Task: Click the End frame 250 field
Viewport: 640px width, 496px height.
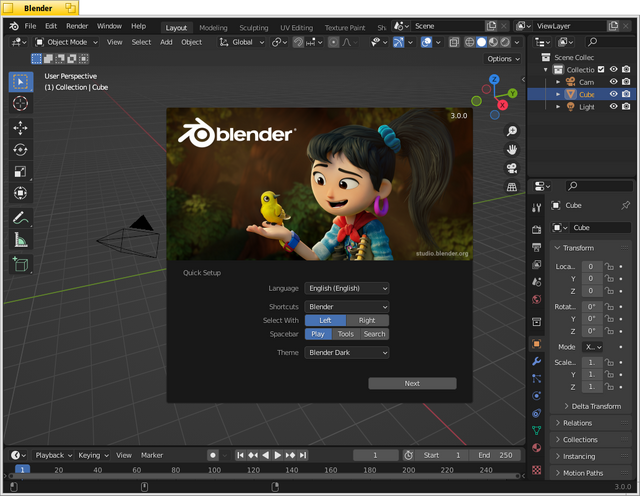Action: pyautogui.click(x=495, y=455)
